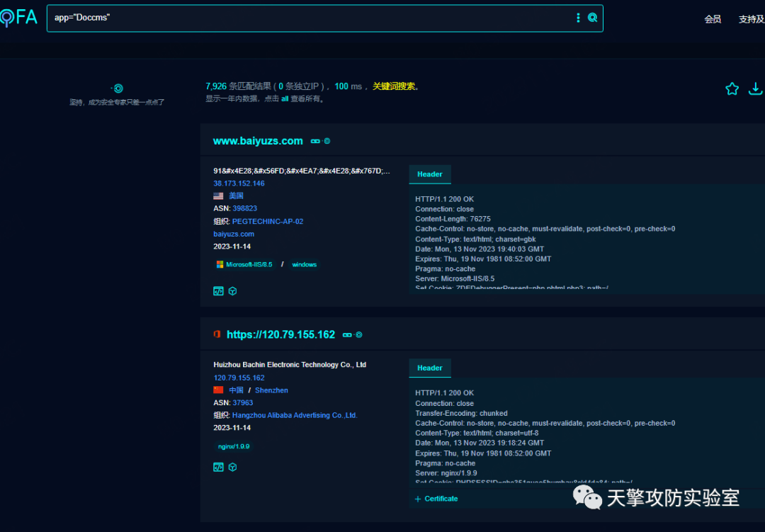Click the nginx/1.9.9 tag

[x=233, y=446]
